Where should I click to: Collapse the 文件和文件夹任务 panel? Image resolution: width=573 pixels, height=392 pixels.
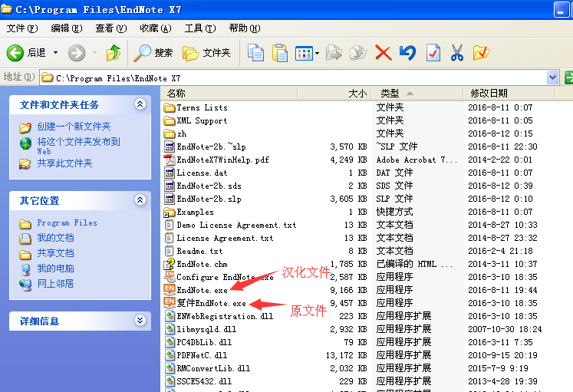point(140,104)
